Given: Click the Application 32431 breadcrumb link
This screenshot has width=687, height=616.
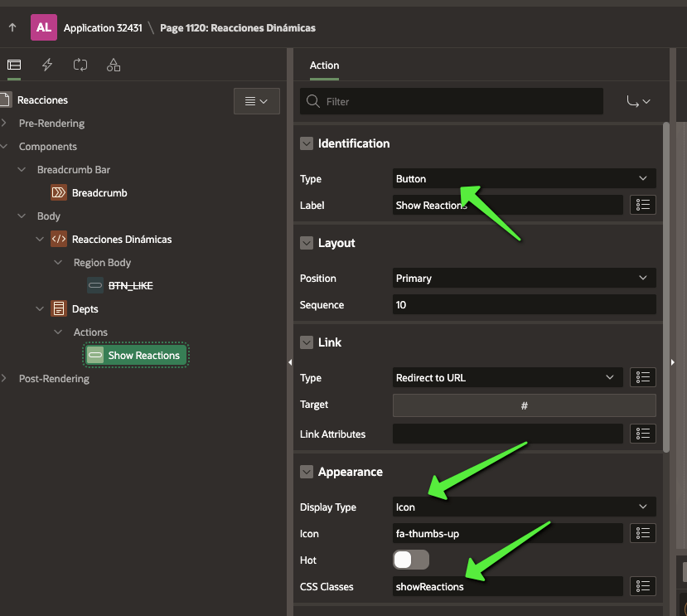Looking at the screenshot, I should pyautogui.click(x=103, y=27).
